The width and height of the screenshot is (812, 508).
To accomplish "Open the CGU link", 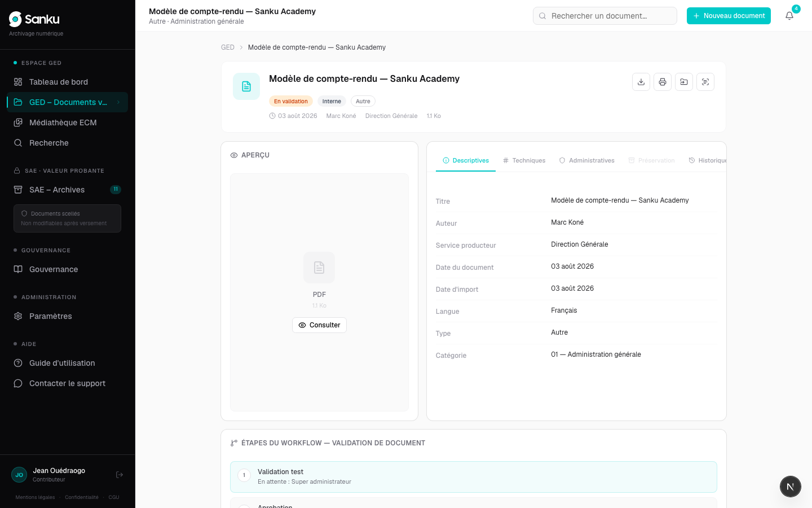I will click(x=114, y=497).
